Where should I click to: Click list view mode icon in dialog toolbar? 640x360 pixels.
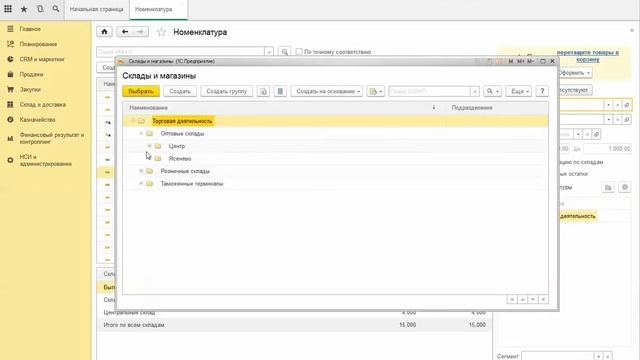coord(280,91)
